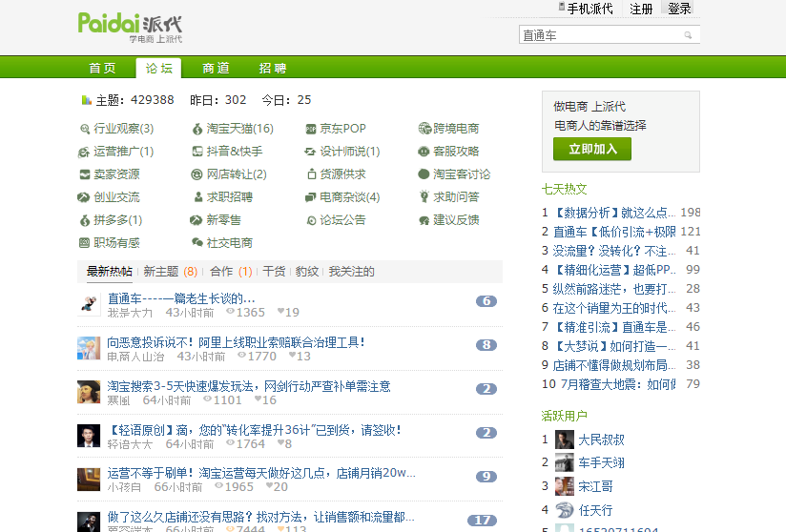786x532 pixels.
Task: Click the icon beside 跨境电商
Action: coord(424,129)
